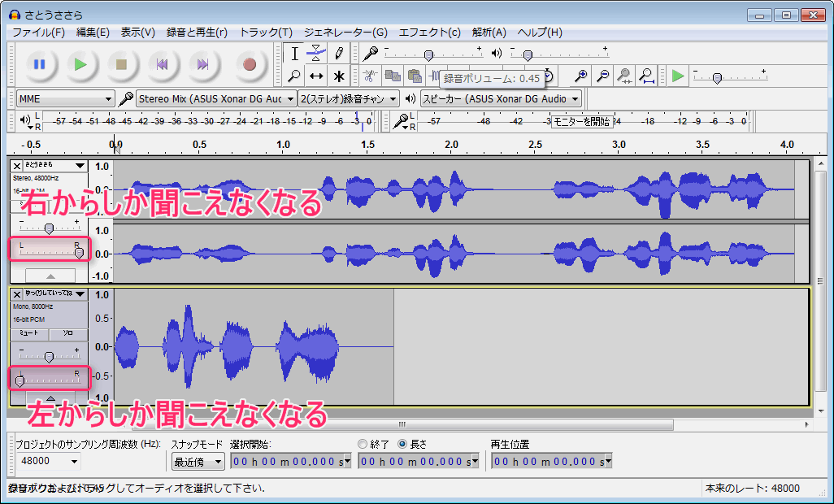Click the playback meter speaker icon
Screen dimensions: 834x504
[25, 121]
